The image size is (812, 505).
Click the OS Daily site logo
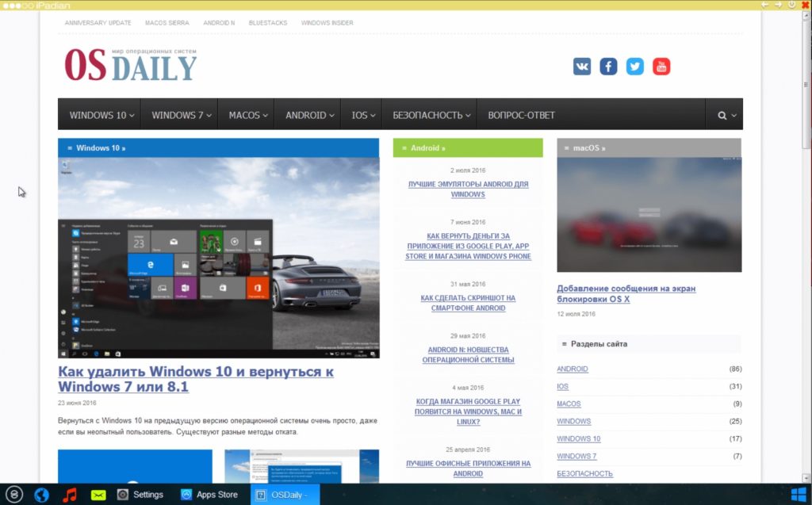point(131,65)
